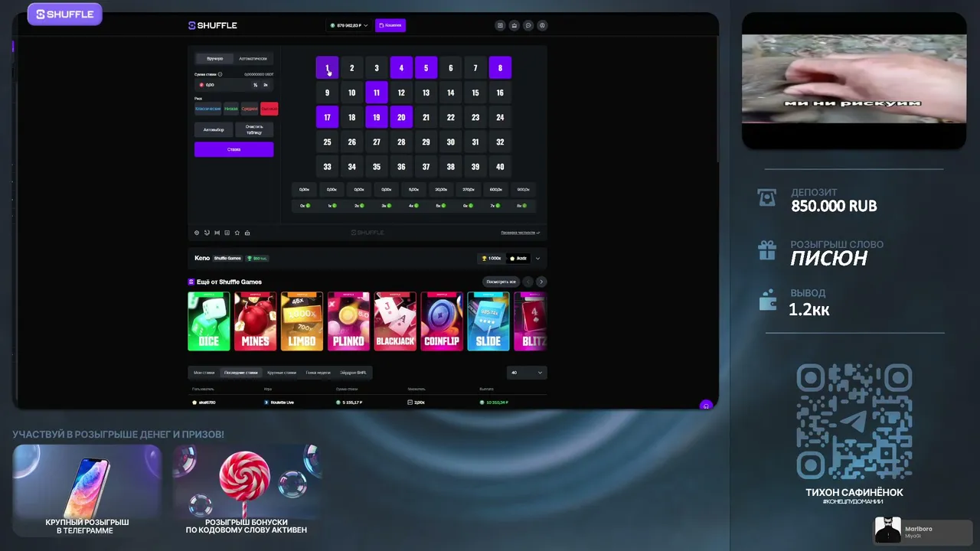Toggle theater mode icon in game footer
980x551 pixels.
tap(217, 233)
